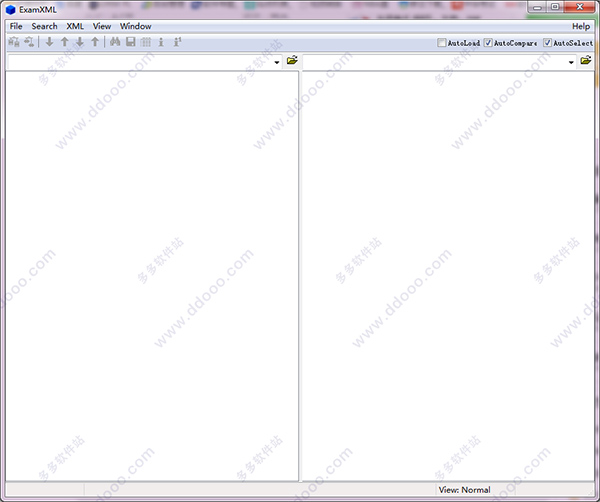Click inside the left XML document pane
The height and width of the screenshot is (502, 600).
[x=152, y=276]
